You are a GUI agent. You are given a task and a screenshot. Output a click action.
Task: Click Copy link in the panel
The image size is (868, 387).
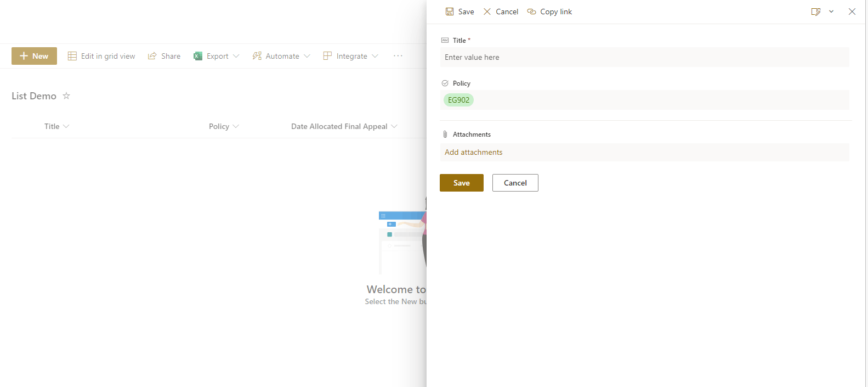tap(549, 12)
